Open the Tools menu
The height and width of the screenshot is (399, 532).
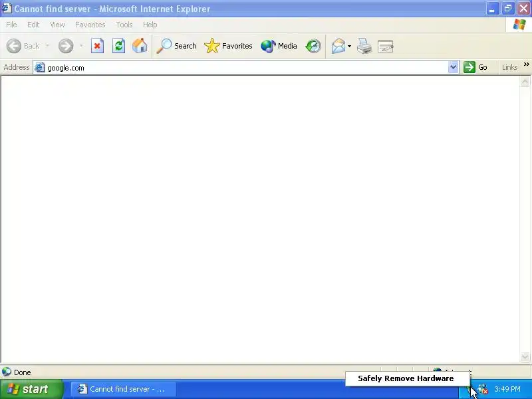coord(124,25)
